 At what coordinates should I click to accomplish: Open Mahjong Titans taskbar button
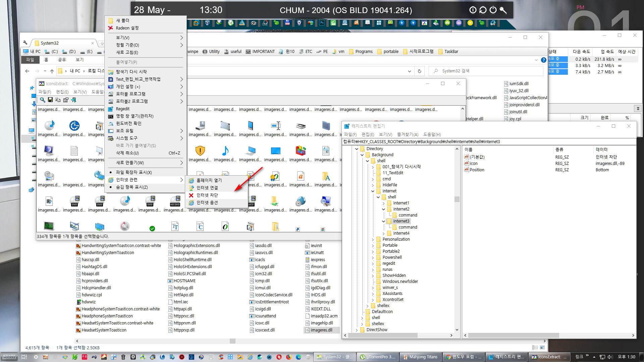point(420,357)
